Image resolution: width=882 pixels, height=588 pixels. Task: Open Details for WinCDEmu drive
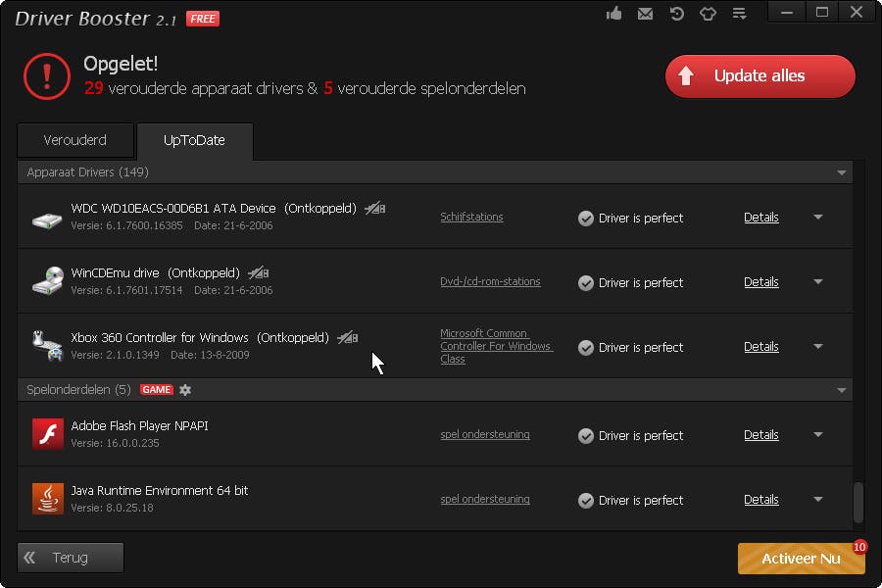pos(761,282)
